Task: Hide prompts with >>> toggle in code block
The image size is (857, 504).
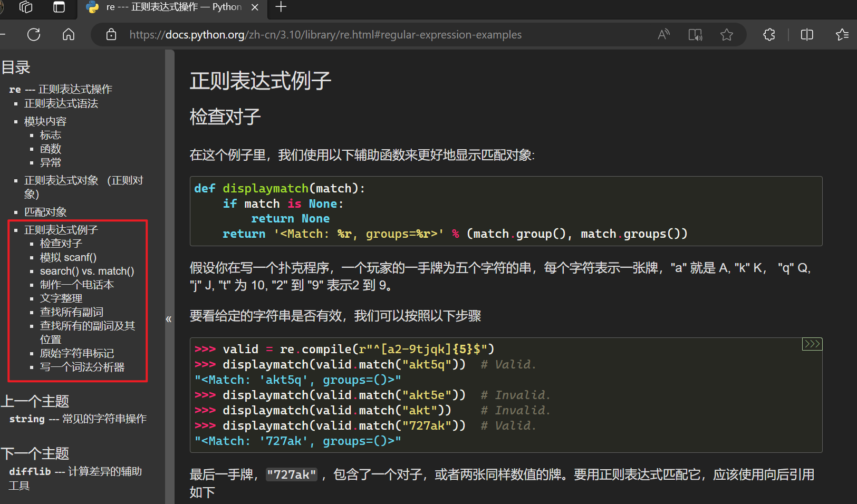Action: pyautogui.click(x=812, y=344)
